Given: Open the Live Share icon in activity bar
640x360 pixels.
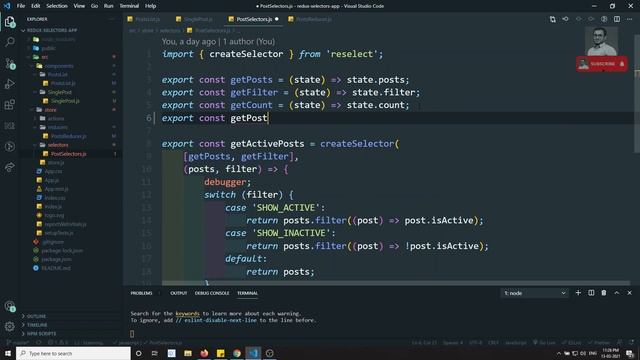Looking at the screenshot, I should 10,167.
